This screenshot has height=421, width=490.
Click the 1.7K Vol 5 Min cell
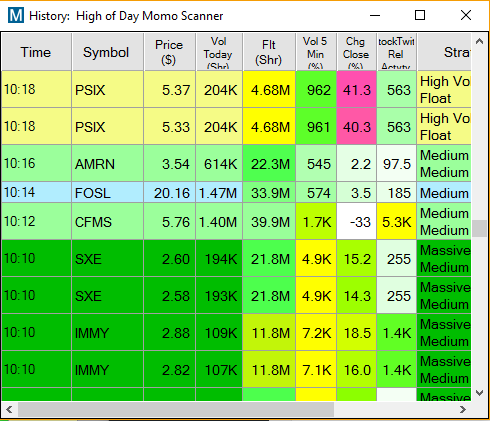click(x=316, y=222)
